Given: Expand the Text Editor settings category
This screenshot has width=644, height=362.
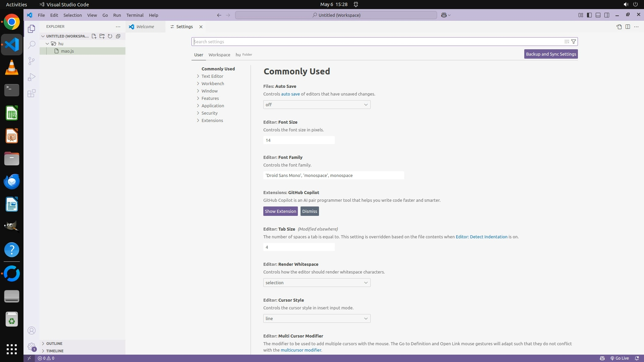Looking at the screenshot, I should coord(212,76).
